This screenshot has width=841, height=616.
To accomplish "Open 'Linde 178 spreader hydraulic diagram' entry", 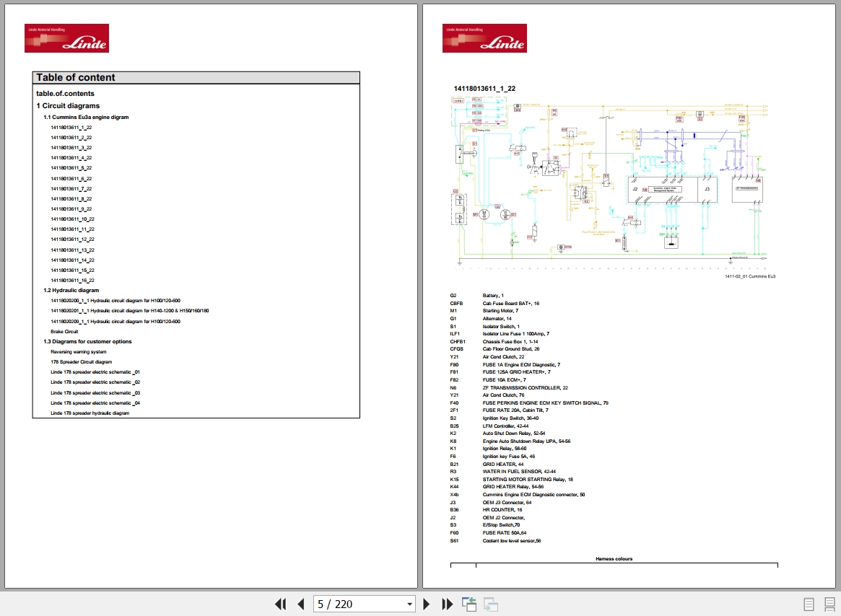I will click(90, 413).
